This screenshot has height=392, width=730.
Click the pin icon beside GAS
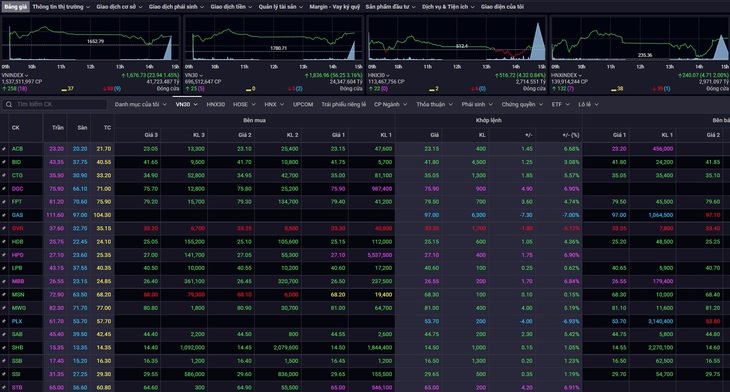pos(4,215)
